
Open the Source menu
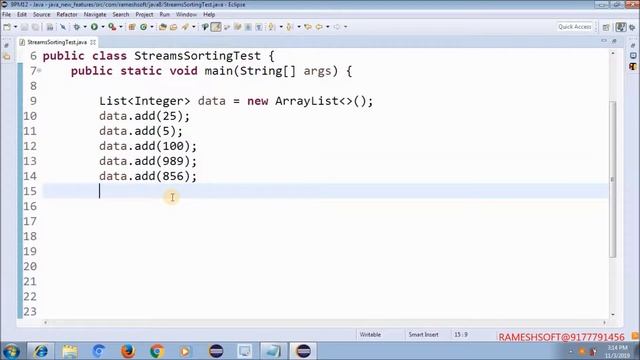tap(42, 14)
